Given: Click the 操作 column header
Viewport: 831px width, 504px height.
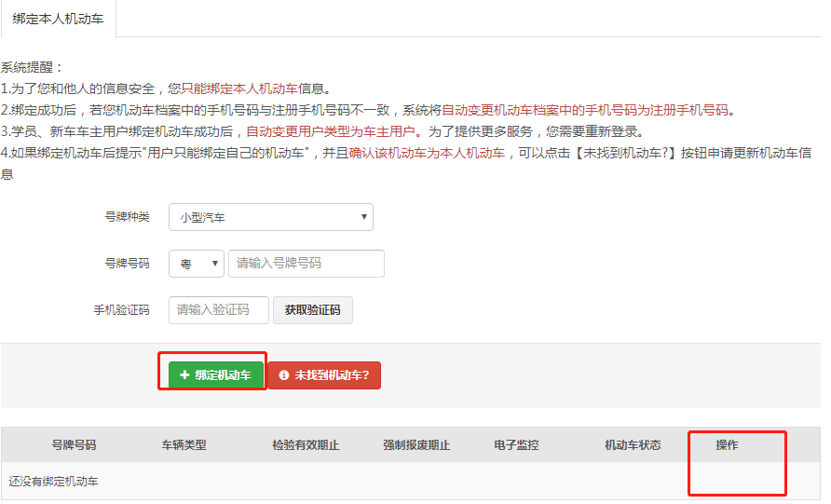Looking at the screenshot, I should (x=727, y=445).
